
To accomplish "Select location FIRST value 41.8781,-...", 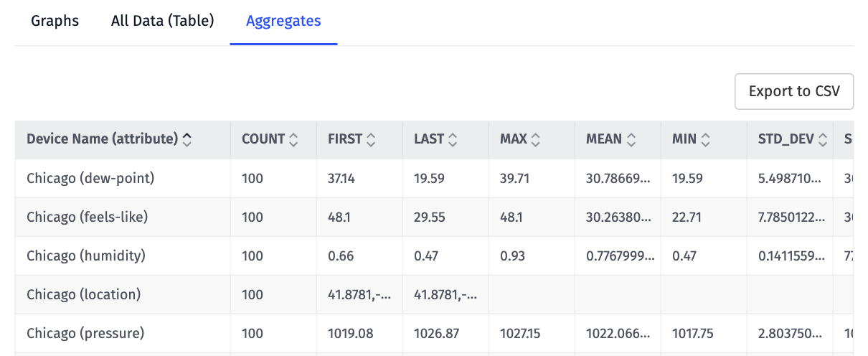I will coord(359,294).
